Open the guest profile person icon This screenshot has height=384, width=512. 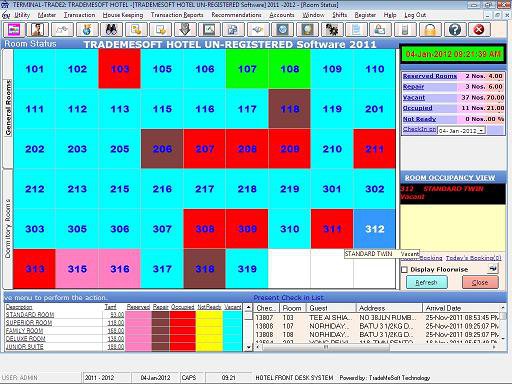click(38, 30)
